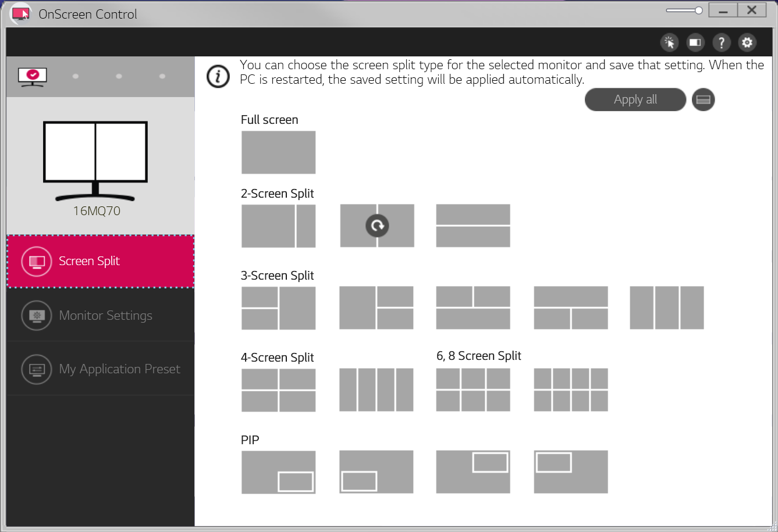Click the OnScreen Control app icon
This screenshot has width=778, height=532.
coord(21,13)
